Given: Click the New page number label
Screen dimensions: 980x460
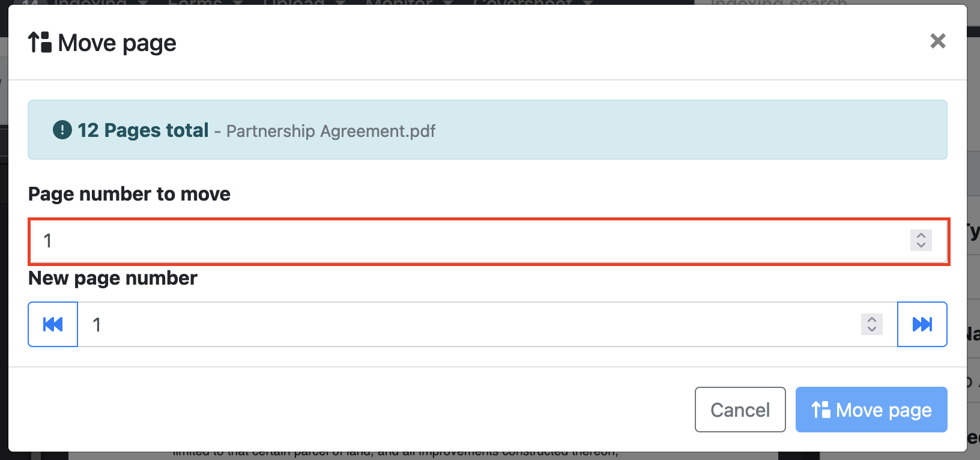Looking at the screenshot, I should pos(113,278).
